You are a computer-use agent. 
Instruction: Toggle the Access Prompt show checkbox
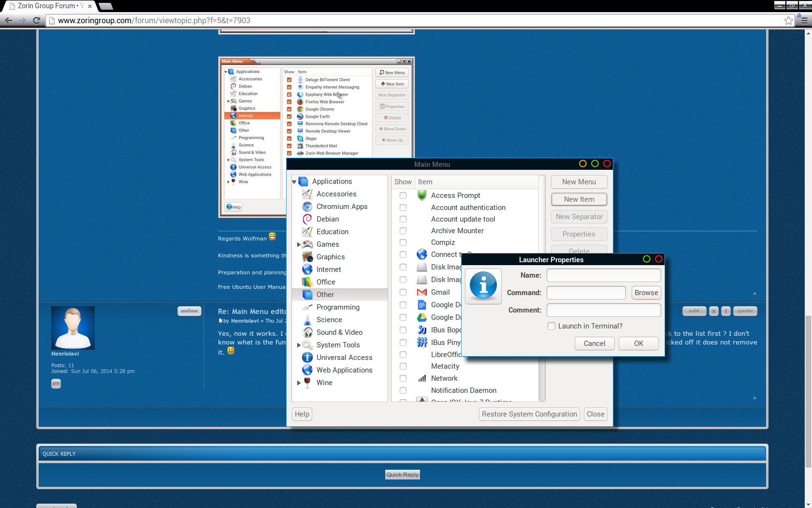(403, 195)
